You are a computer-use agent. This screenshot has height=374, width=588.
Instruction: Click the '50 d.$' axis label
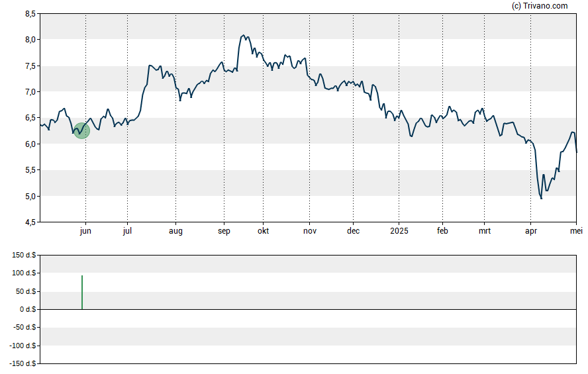tap(26, 291)
